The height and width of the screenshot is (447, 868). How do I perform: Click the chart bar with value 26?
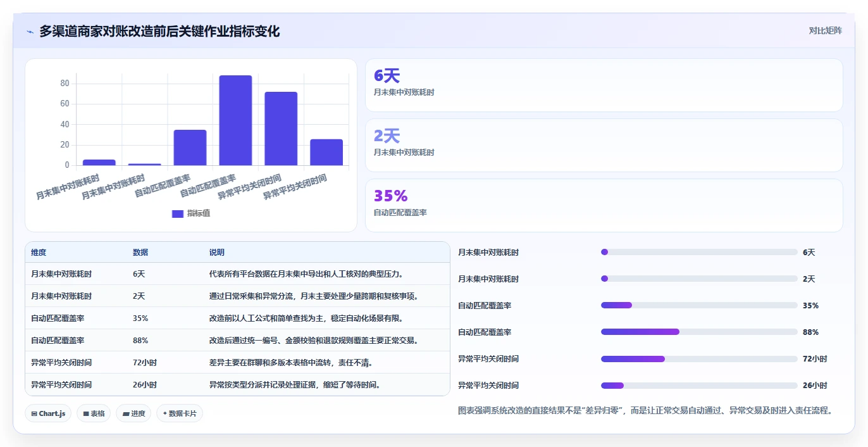(x=326, y=153)
